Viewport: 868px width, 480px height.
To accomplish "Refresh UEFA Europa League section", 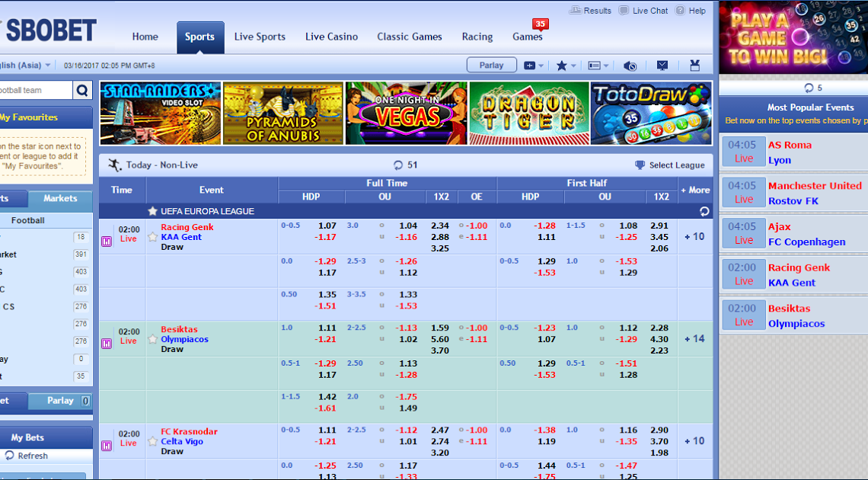I will tap(704, 211).
